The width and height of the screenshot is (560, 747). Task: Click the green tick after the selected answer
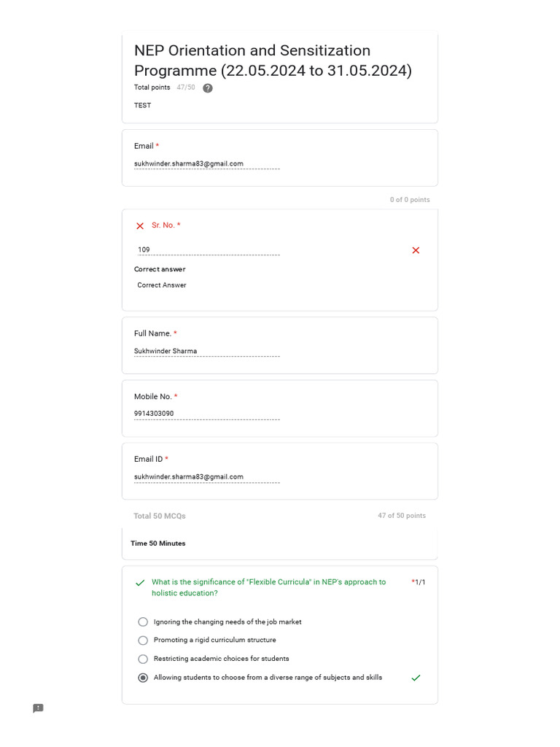(416, 678)
